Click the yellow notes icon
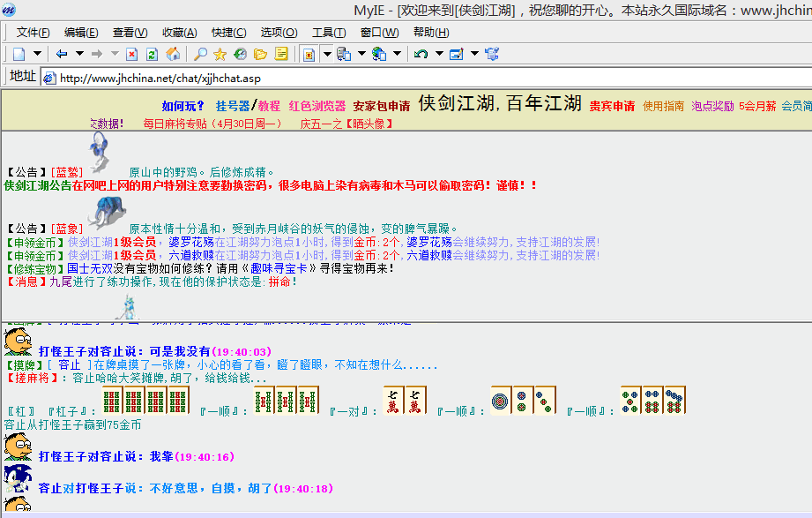 pos(281,54)
